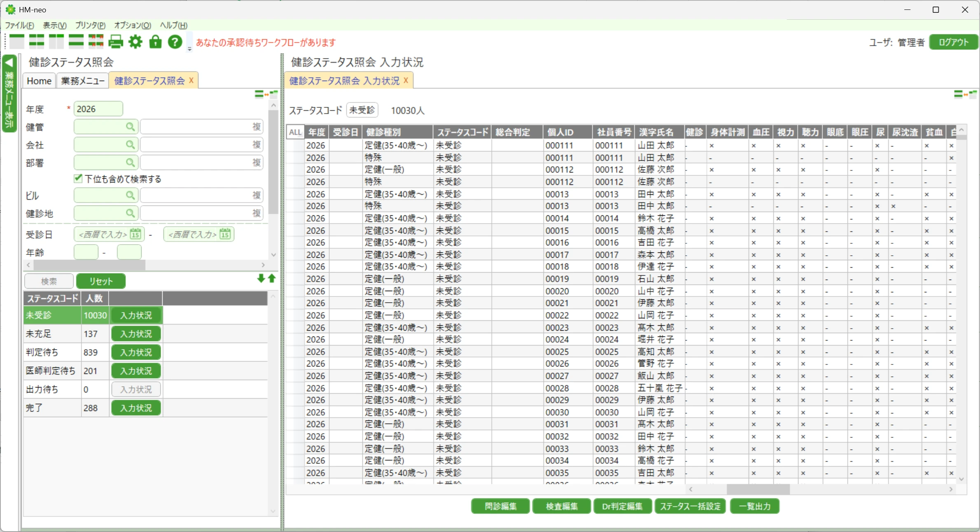Screen dimensions: 980x532
Task: Click the 複 button in 健診地 row
Action: click(257, 213)
